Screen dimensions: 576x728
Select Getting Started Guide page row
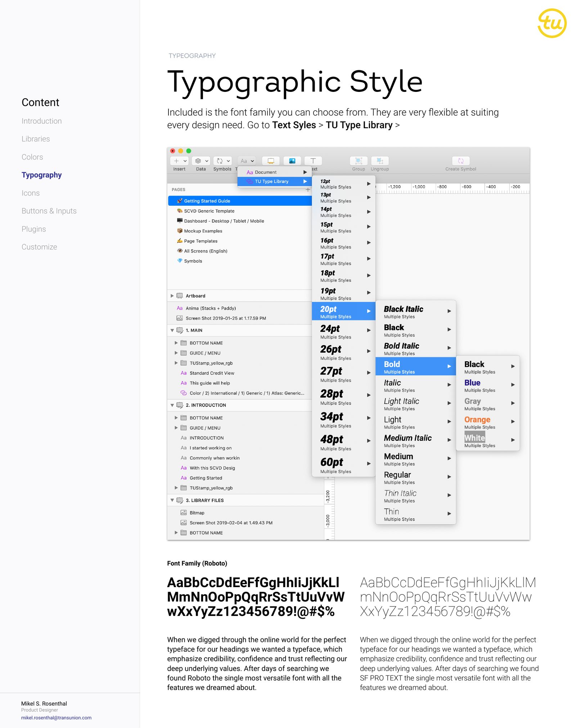240,201
